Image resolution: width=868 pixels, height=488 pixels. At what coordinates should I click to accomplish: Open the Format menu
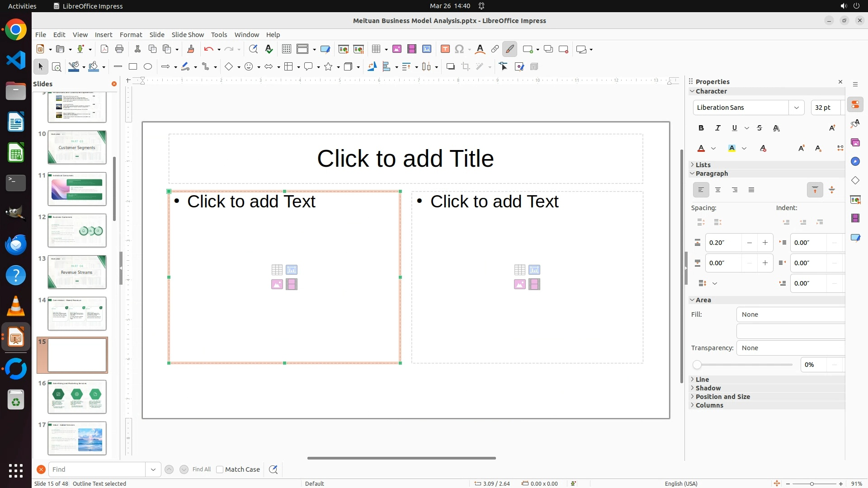(131, 35)
